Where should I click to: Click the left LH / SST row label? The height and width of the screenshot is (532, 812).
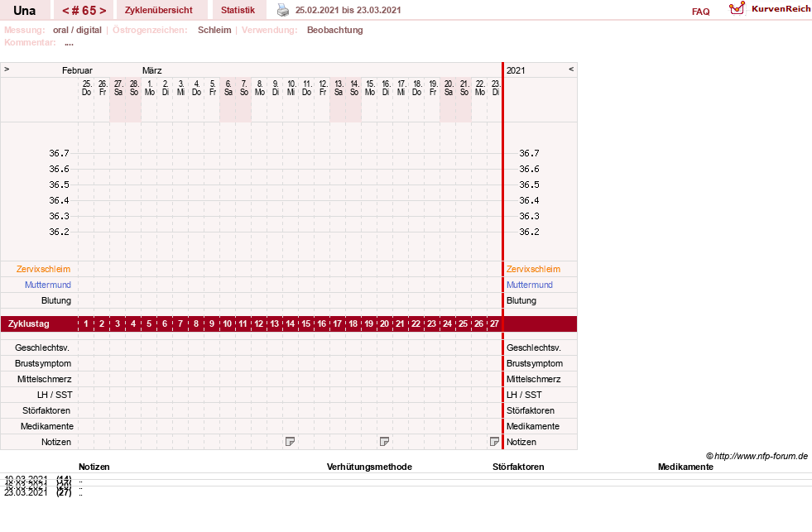point(55,395)
